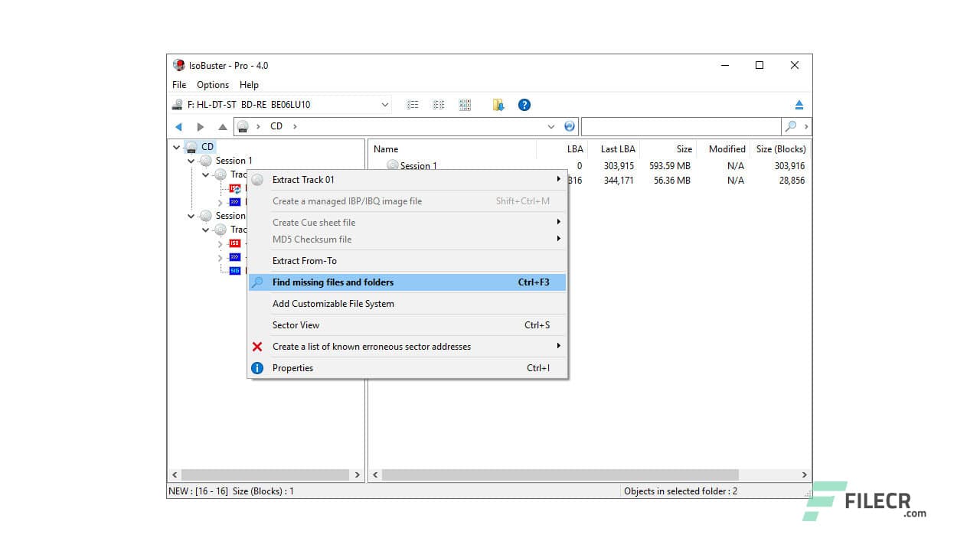Select Sector View from the context menu
The image size is (980, 551).
[296, 324]
